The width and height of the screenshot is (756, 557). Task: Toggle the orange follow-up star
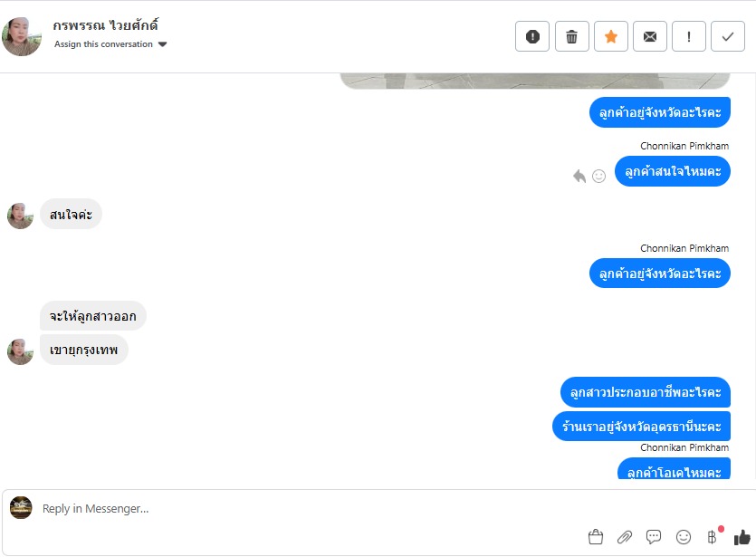[x=611, y=36]
